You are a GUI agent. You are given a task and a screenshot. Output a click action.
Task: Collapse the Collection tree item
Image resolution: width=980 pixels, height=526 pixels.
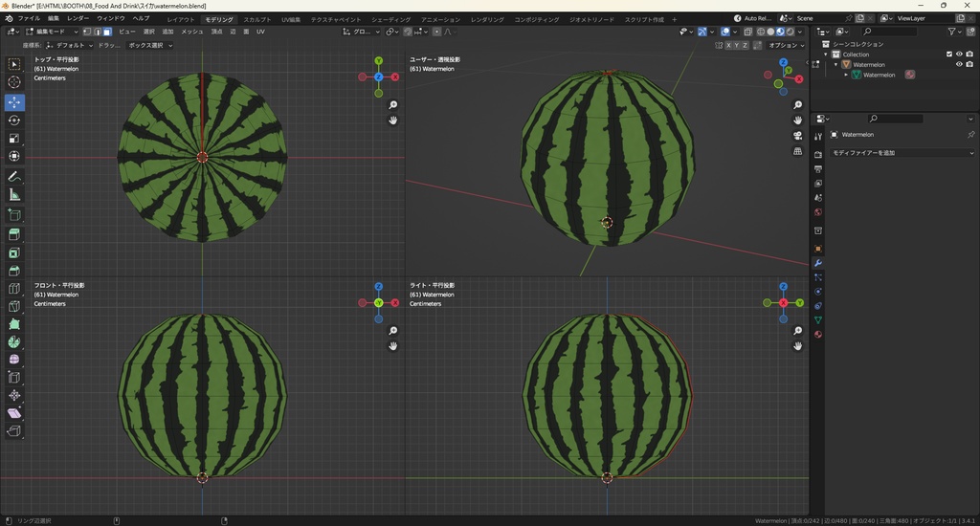826,55
